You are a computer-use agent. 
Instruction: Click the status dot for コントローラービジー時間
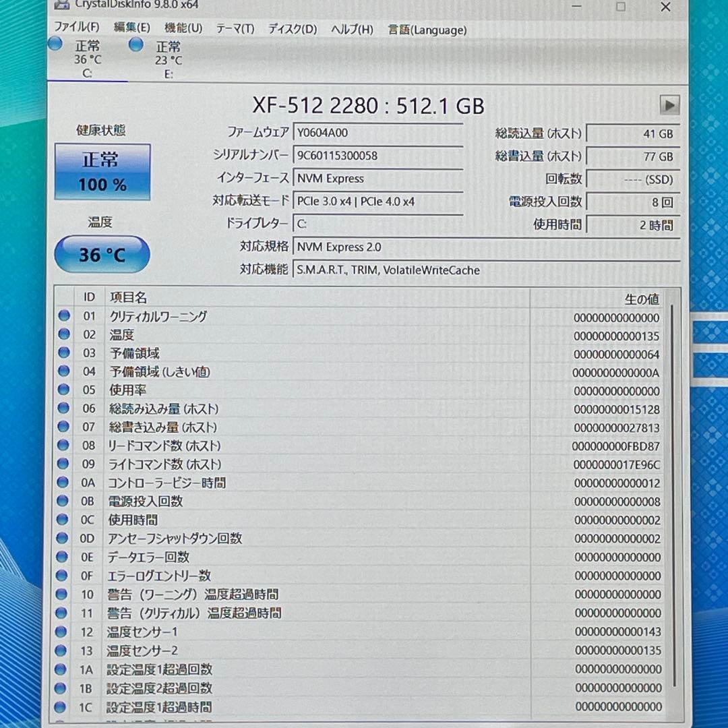[x=63, y=482]
